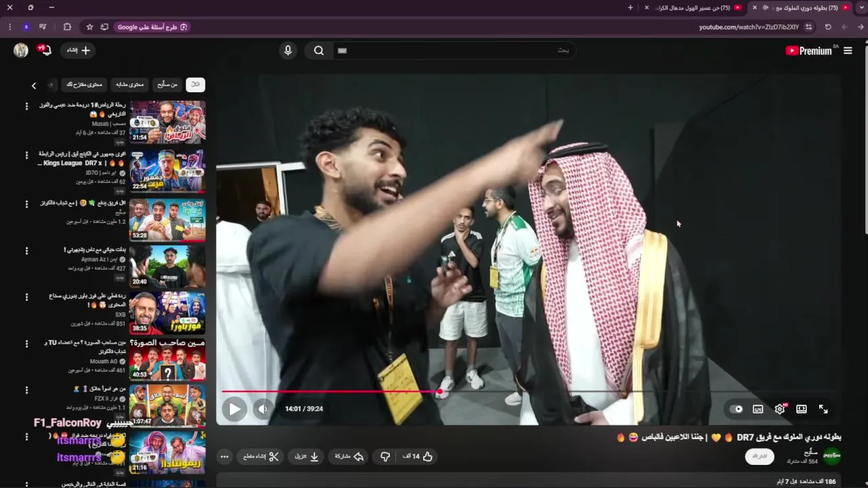The height and width of the screenshot is (488, 868).
Task: Click the URL youtube.com/watch address
Action: pyautogui.click(x=749, y=27)
